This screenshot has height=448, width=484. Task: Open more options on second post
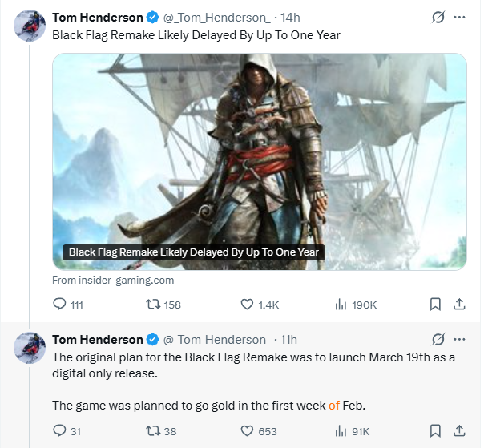[x=459, y=339]
